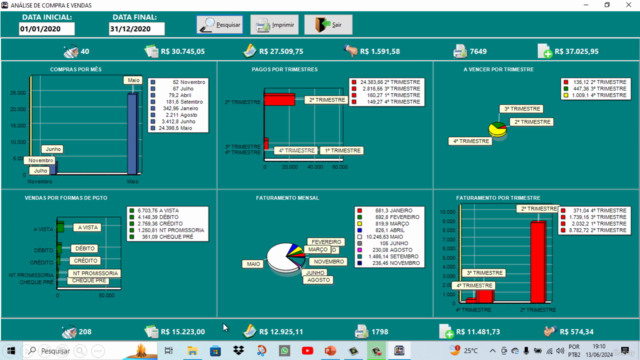Click the 2º Trimestre bar in Faturamento por Trimestre
The width and height of the screenshot is (640, 360).
538,262
